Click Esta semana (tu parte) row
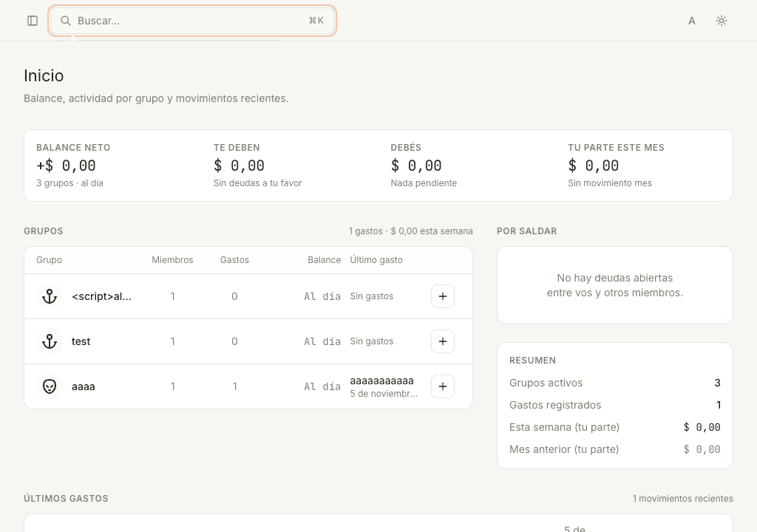The width and height of the screenshot is (757, 532). click(615, 427)
